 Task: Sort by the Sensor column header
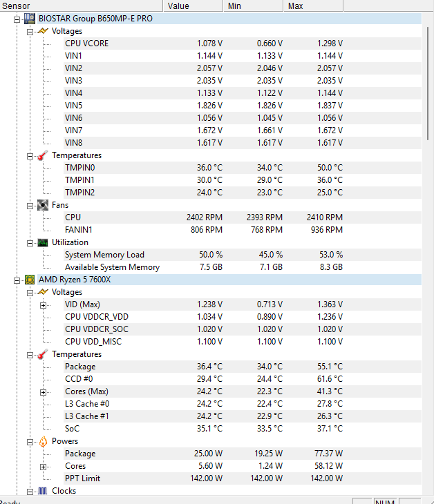point(82,6)
